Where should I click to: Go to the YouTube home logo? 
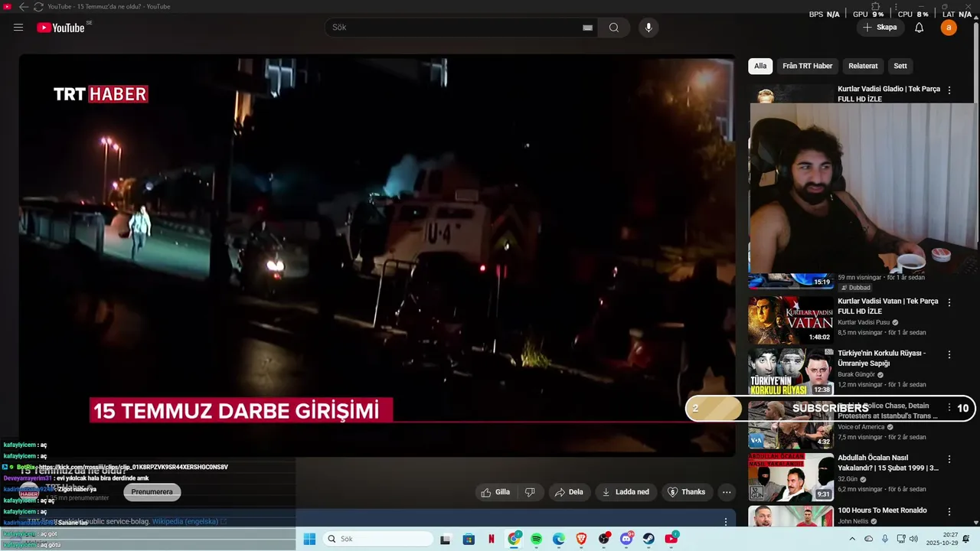pyautogui.click(x=60, y=28)
